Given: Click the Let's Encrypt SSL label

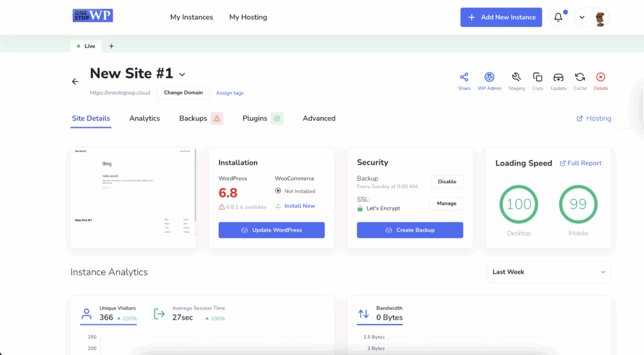Looking at the screenshot, I should pos(383,208).
